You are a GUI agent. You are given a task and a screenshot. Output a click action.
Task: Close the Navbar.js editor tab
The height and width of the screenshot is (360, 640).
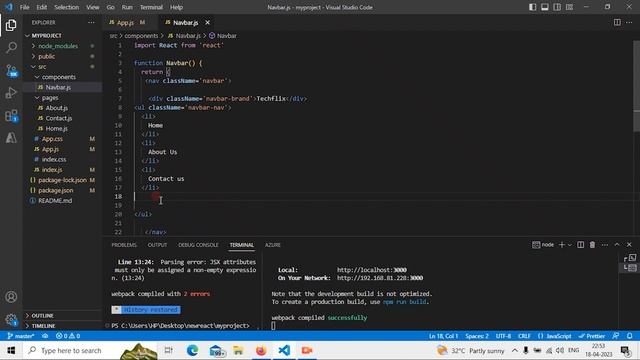[207, 22]
